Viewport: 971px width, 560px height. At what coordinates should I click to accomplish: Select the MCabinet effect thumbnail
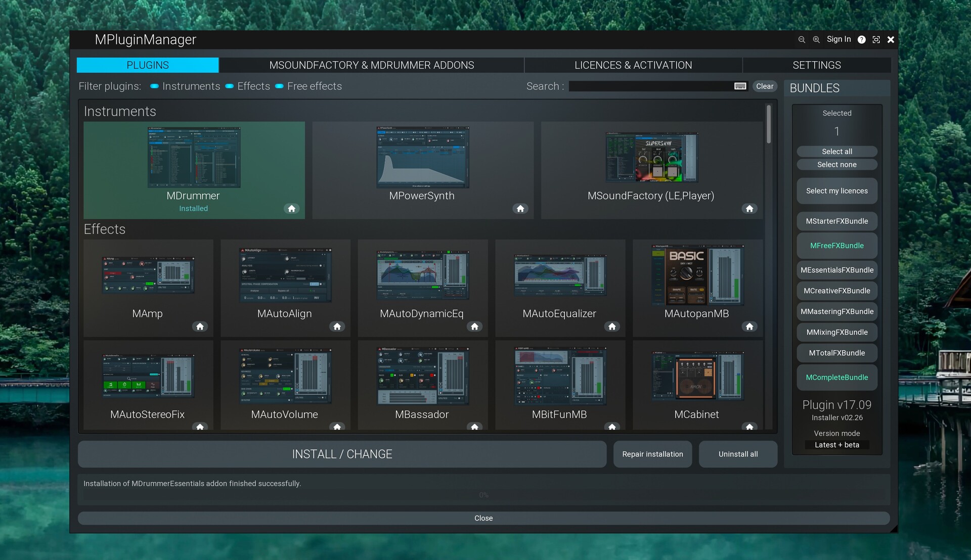tap(697, 376)
